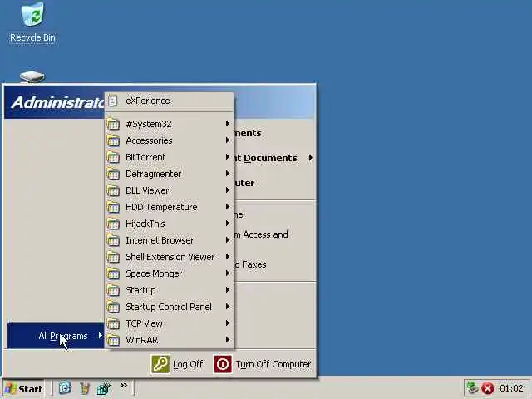This screenshot has height=399, width=532.
Task: Click the Space Monger folder icon
Action: 113,273
